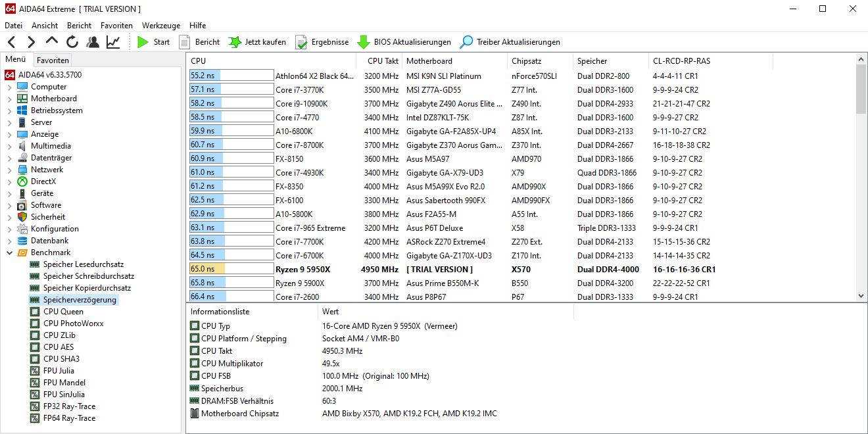Image resolution: width=868 pixels, height=434 pixels.
Task: Select Speicher Schreibdurchsatz benchmark icon
Action: [x=35, y=276]
